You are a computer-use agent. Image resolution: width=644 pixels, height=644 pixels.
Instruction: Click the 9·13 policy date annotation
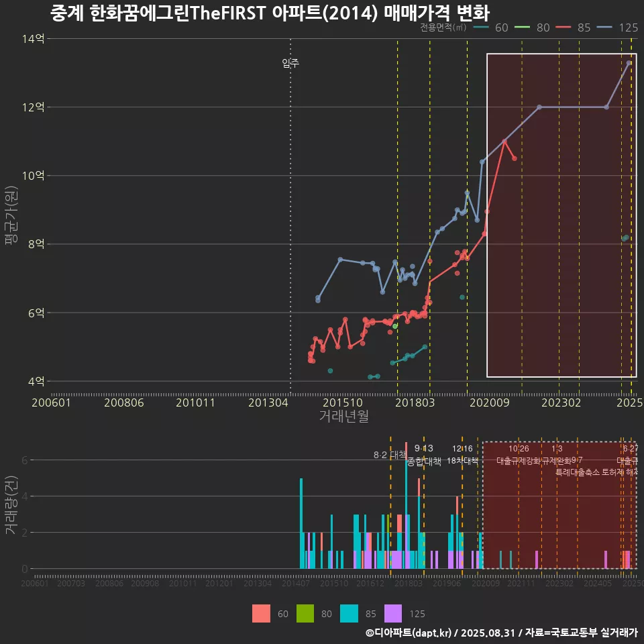423,449
